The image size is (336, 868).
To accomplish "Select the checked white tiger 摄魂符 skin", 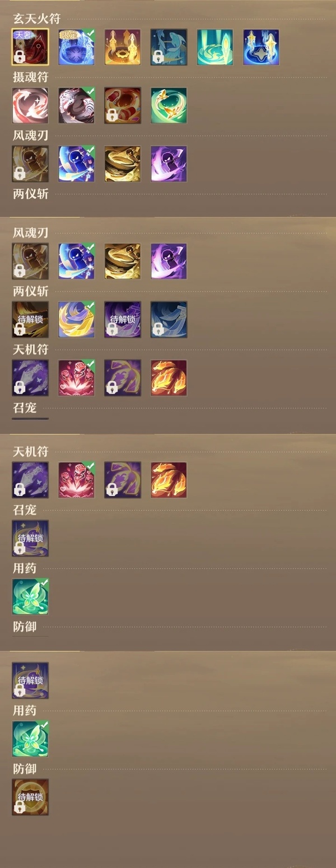I will [76, 105].
